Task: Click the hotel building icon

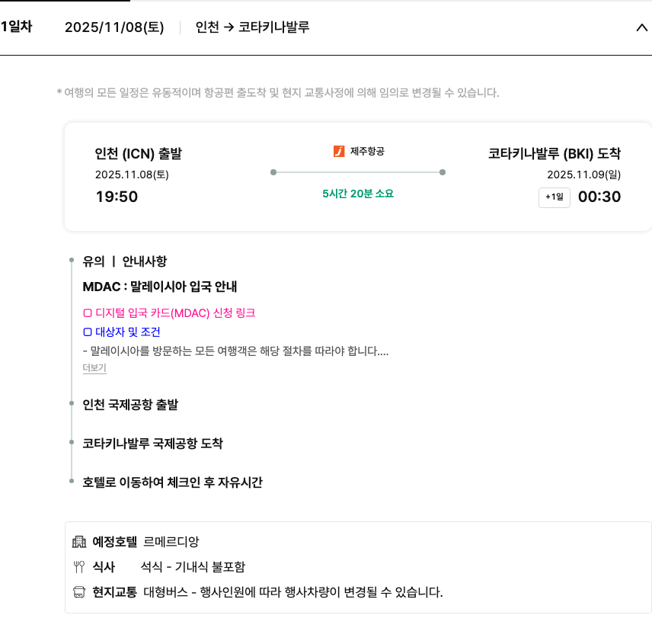Action: click(78, 542)
